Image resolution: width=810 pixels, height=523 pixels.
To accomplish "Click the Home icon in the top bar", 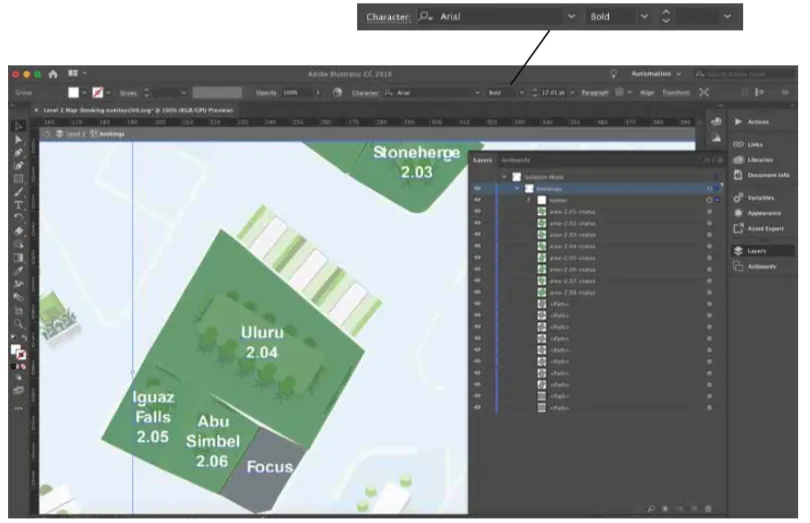I will pyautogui.click(x=55, y=74).
